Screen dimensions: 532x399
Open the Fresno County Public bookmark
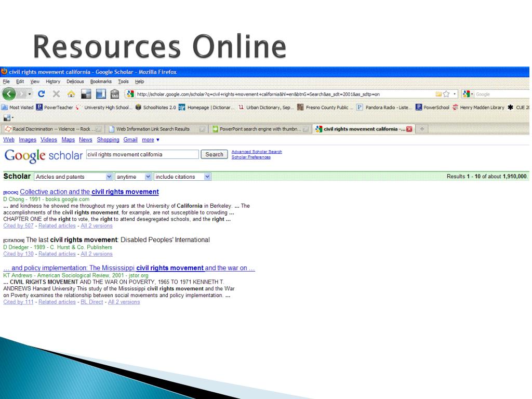click(325, 107)
